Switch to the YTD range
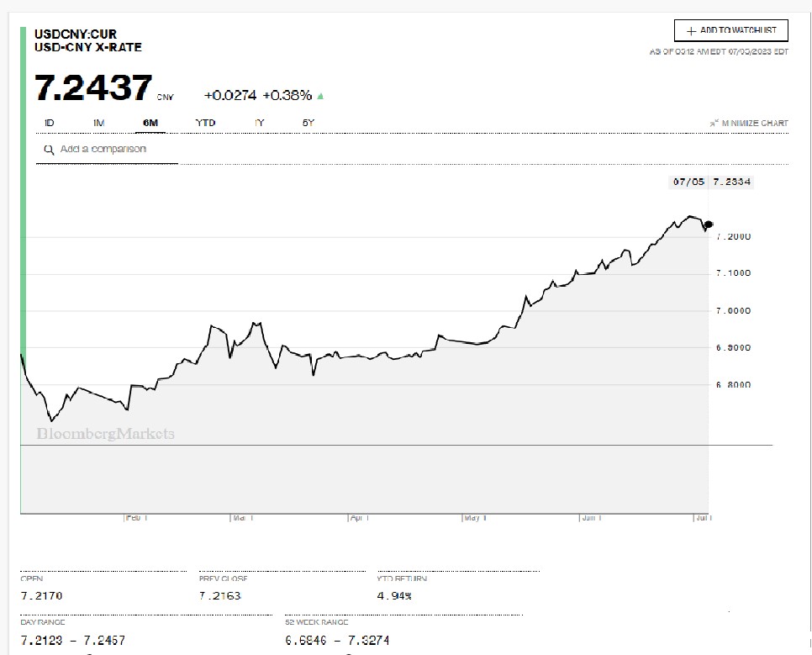 tap(205, 123)
